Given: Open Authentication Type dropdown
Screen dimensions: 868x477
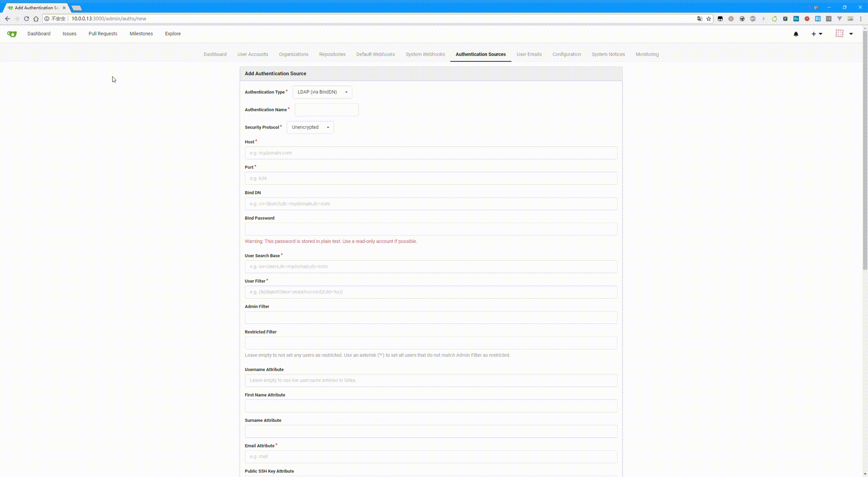Looking at the screenshot, I should (x=322, y=92).
